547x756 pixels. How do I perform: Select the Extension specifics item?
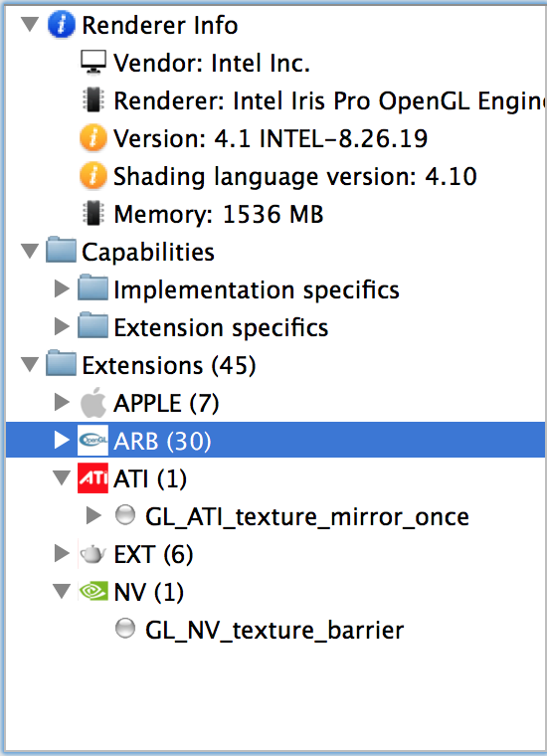221,328
